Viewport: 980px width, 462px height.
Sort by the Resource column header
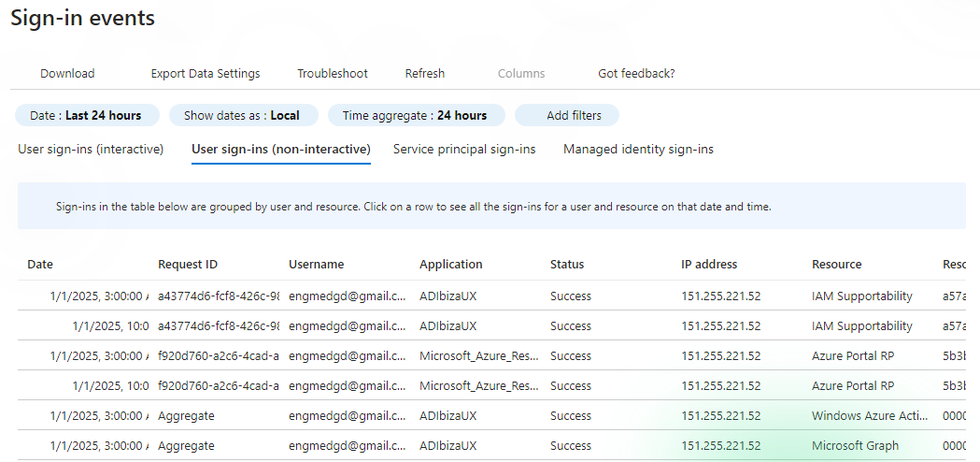[837, 264]
